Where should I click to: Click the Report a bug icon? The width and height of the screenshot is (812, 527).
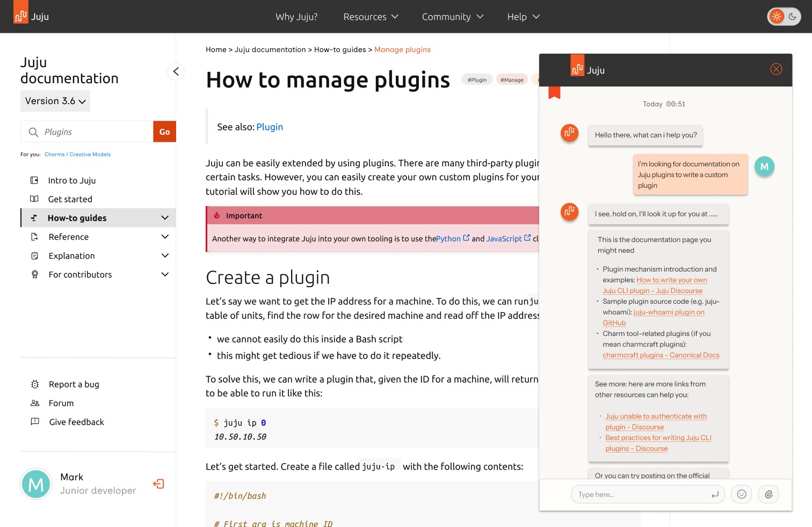[x=35, y=384]
